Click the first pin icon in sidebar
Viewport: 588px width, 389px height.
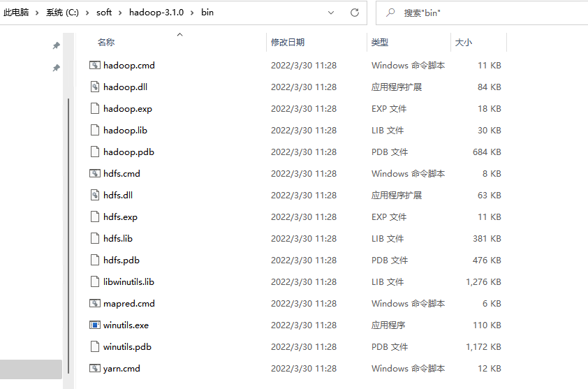pyautogui.click(x=57, y=45)
